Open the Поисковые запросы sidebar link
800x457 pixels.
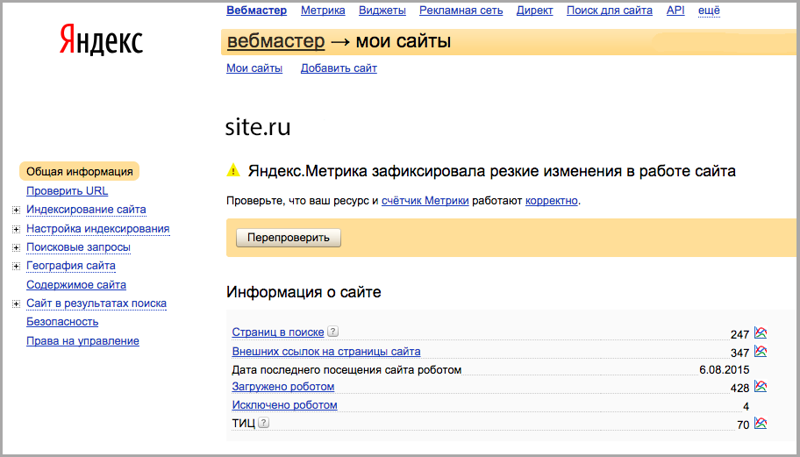[x=79, y=247]
